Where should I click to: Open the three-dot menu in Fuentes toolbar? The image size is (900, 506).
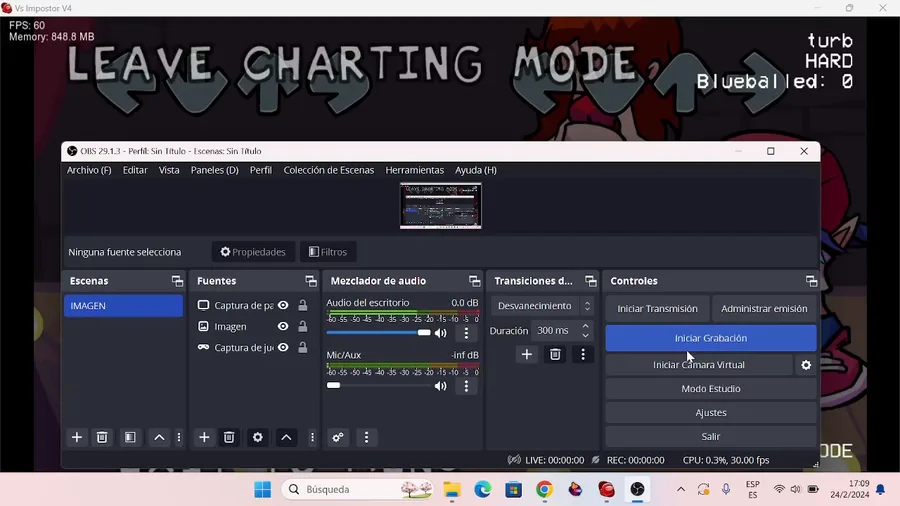click(312, 437)
